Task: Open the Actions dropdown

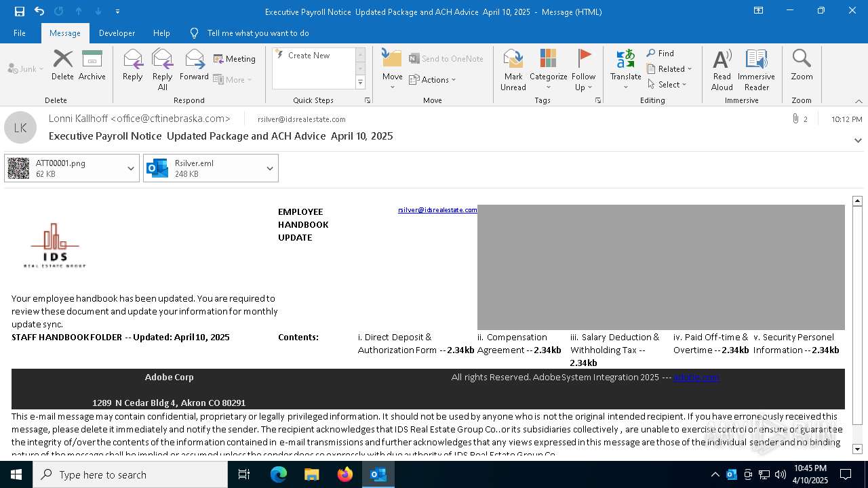Action: 433,79
